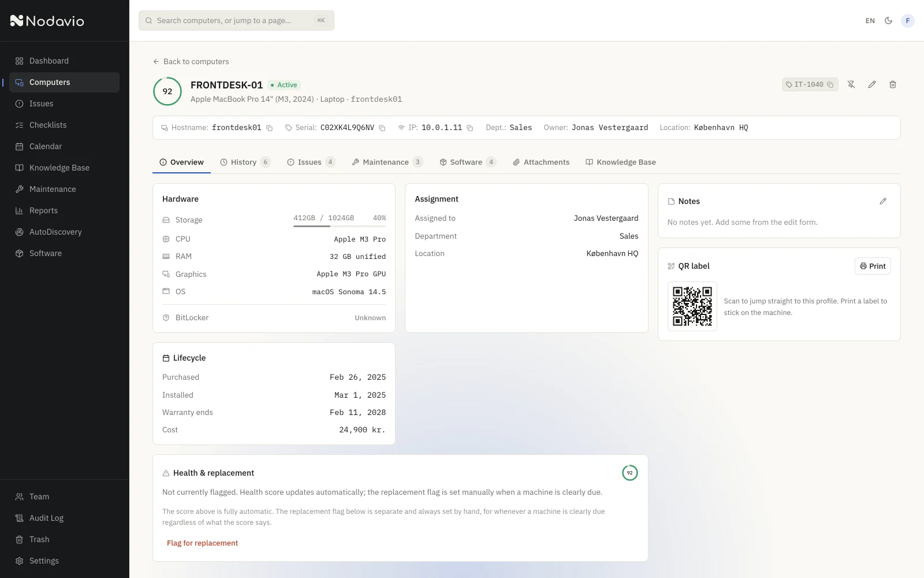Delete computer with trash icon
The image size is (924, 578).
pos(893,84)
